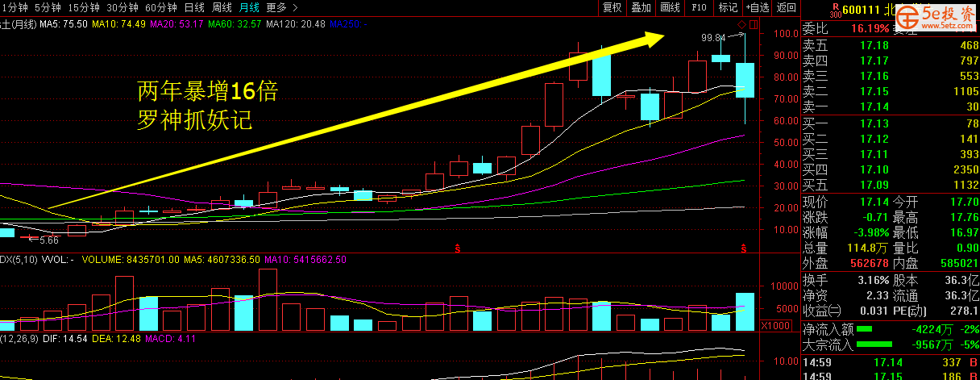The image size is (980, 380).
Task: Show the 日线 daily chart
Action: point(194,7)
